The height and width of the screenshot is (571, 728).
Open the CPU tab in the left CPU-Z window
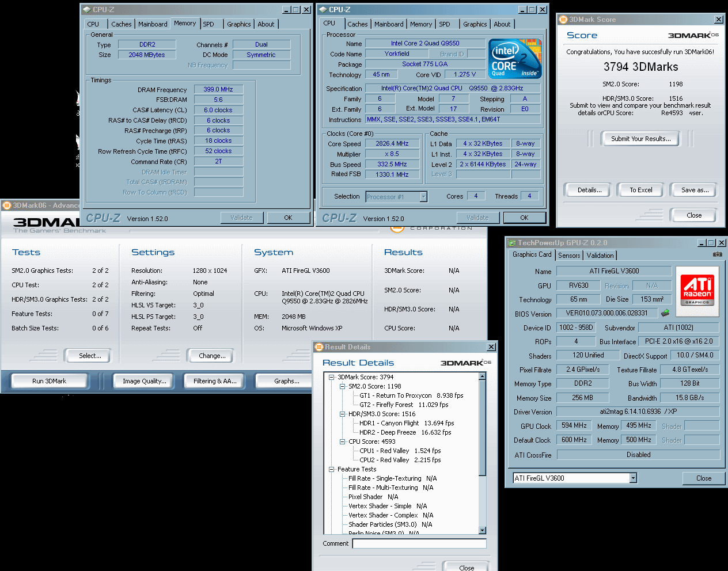pyautogui.click(x=93, y=24)
